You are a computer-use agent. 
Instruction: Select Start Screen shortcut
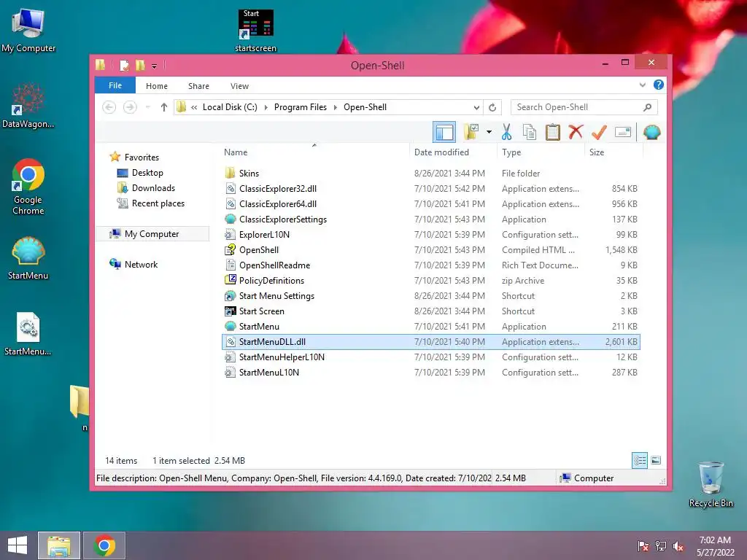[x=430, y=311]
